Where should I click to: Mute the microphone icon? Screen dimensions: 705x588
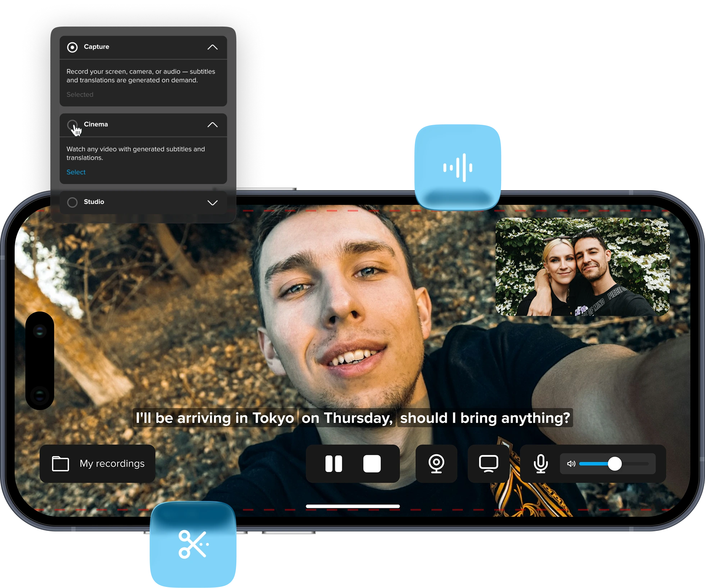click(x=540, y=464)
